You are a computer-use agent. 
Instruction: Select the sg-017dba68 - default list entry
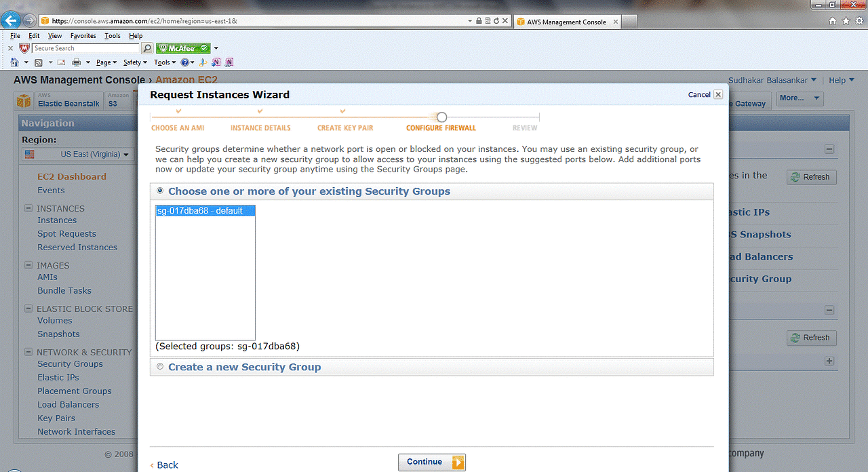point(205,211)
